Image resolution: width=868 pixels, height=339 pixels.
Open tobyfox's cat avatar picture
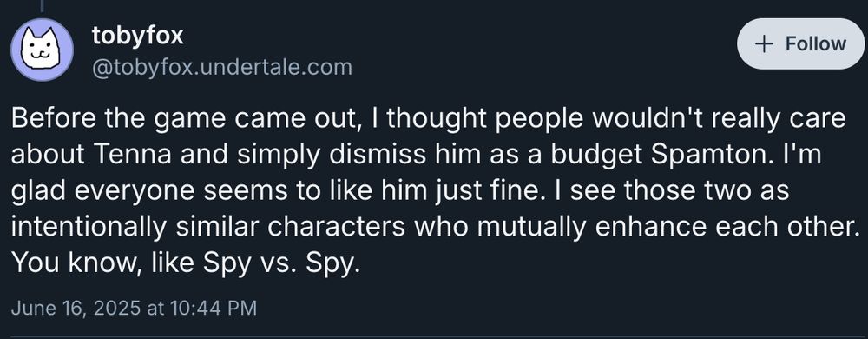coord(42,50)
